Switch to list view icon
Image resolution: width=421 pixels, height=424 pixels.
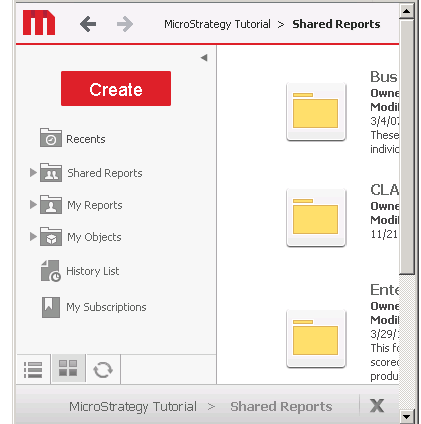pos(33,370)
